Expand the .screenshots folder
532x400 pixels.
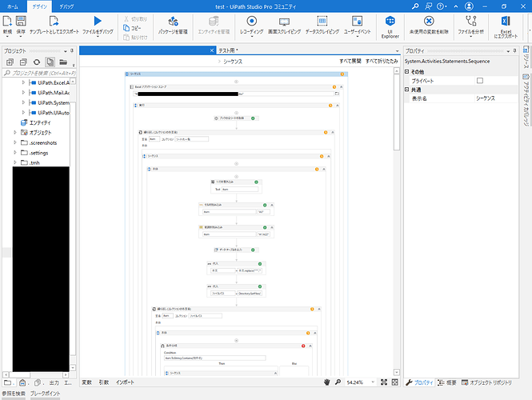coord(15,142)
